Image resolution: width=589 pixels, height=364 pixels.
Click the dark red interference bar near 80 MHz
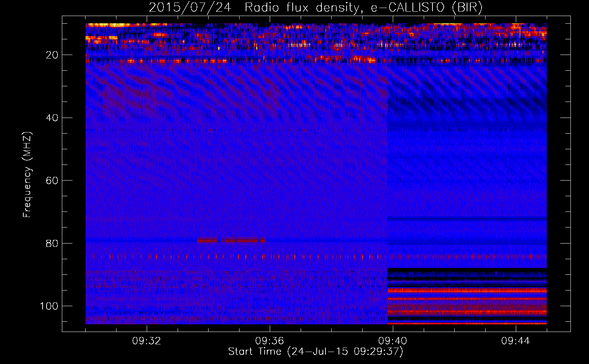(x=231, y=241)
